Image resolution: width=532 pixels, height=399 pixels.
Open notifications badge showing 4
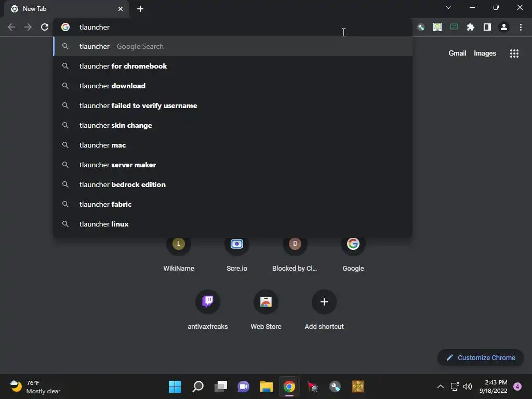tap(517, 387)
